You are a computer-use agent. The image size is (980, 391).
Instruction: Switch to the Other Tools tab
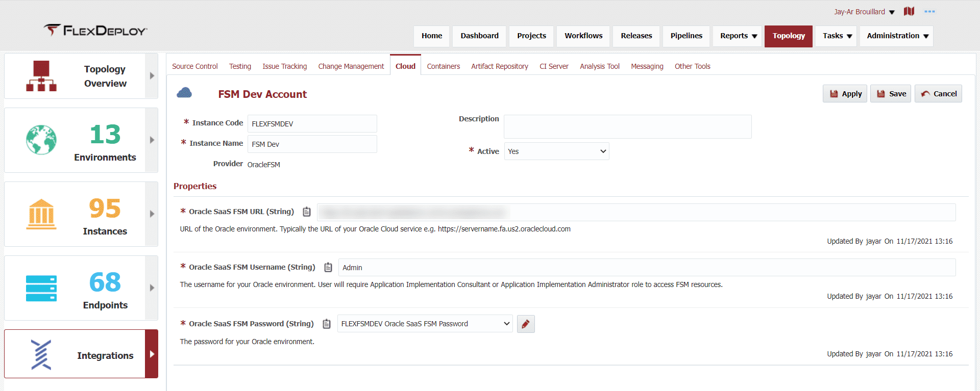pos(693,66)
